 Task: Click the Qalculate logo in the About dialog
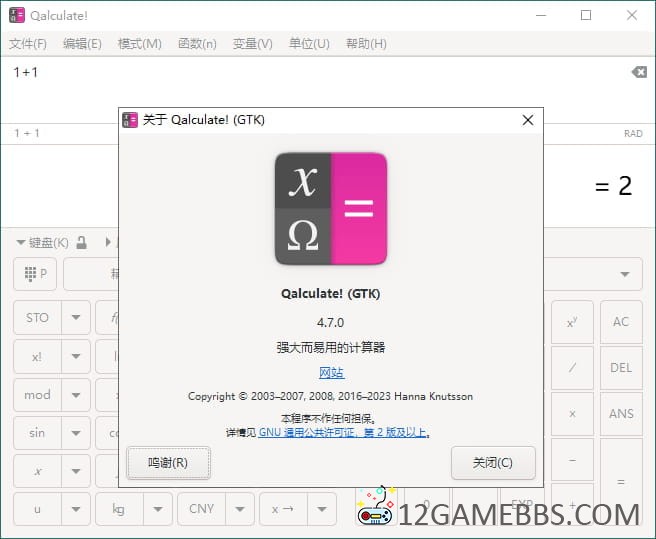click(331, 208)
